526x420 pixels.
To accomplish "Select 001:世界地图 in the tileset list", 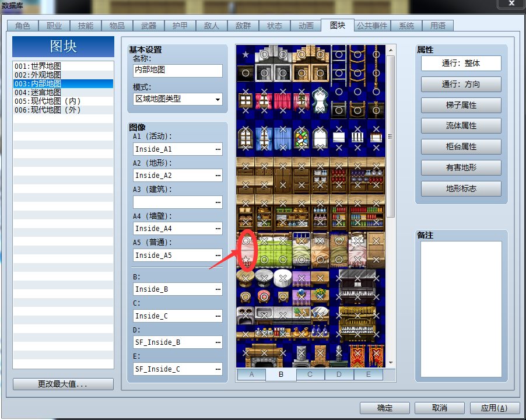I will tap(63, 66).
